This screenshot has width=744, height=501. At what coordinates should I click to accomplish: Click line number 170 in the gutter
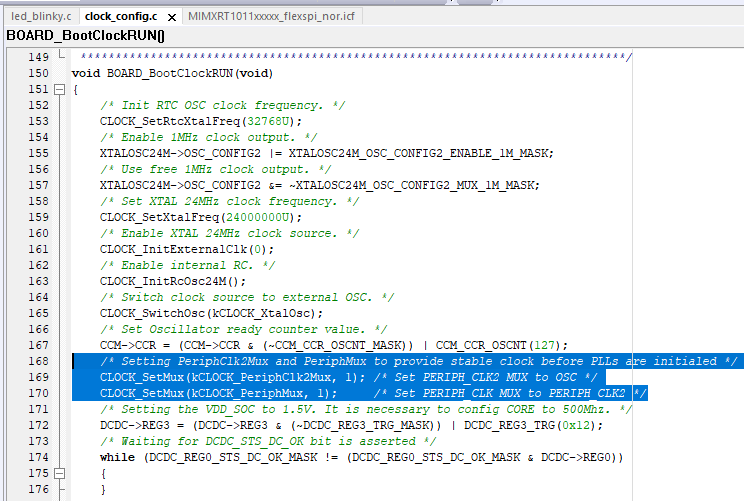click(x=38, y=393)
